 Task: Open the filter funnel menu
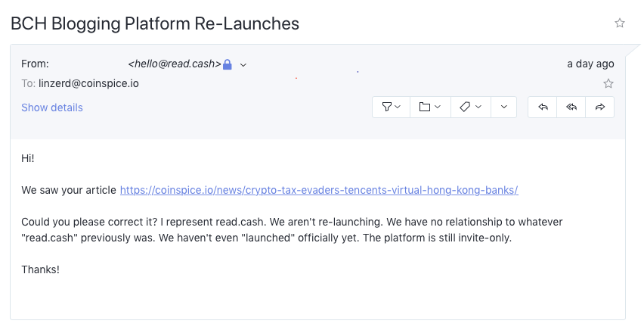click(391, 107)
